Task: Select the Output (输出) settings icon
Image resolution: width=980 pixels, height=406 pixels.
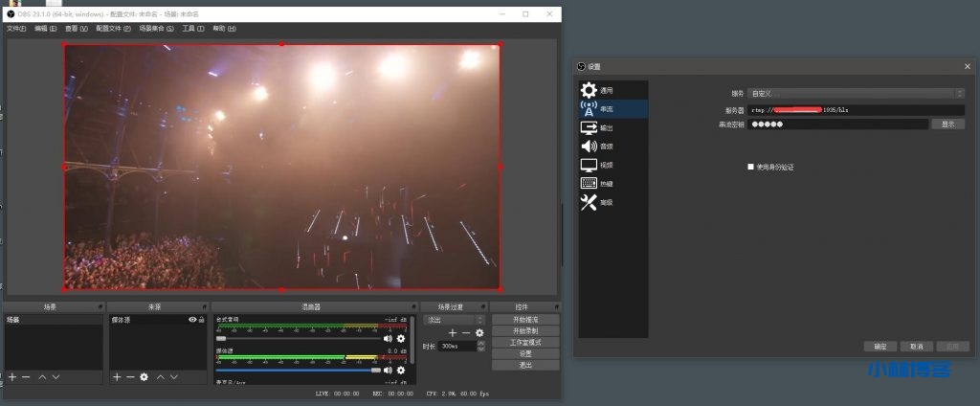Action: pos(589,127)
